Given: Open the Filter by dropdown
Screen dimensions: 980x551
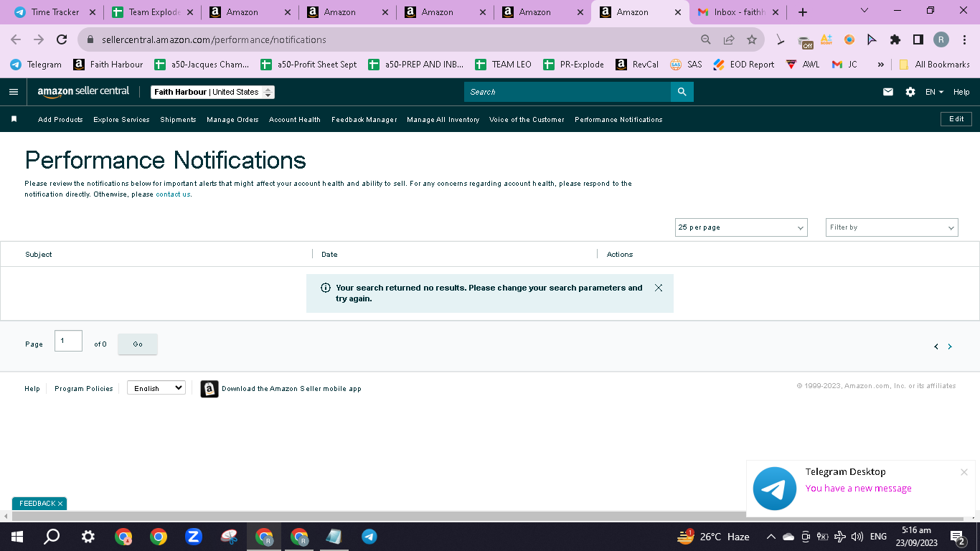Looking at the screenshot, I should tap(892, 227).
